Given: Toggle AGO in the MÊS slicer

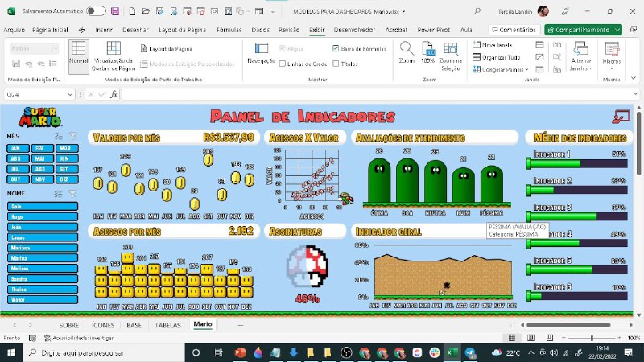Looking at the screenshot, I should pyautogui.click(x=43, y=169).
